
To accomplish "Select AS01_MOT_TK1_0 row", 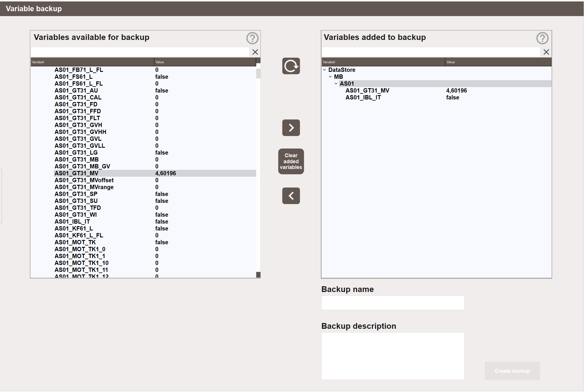I will pyautogui.click(x=155, y=249).
